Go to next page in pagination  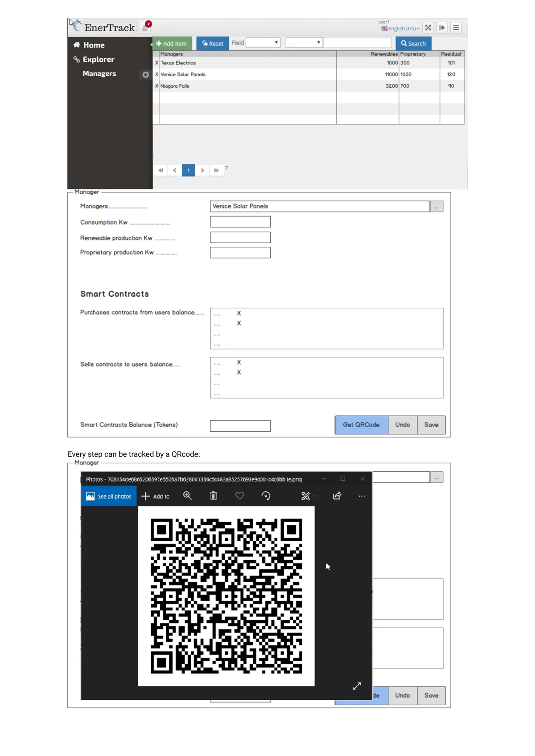point(202,170)
